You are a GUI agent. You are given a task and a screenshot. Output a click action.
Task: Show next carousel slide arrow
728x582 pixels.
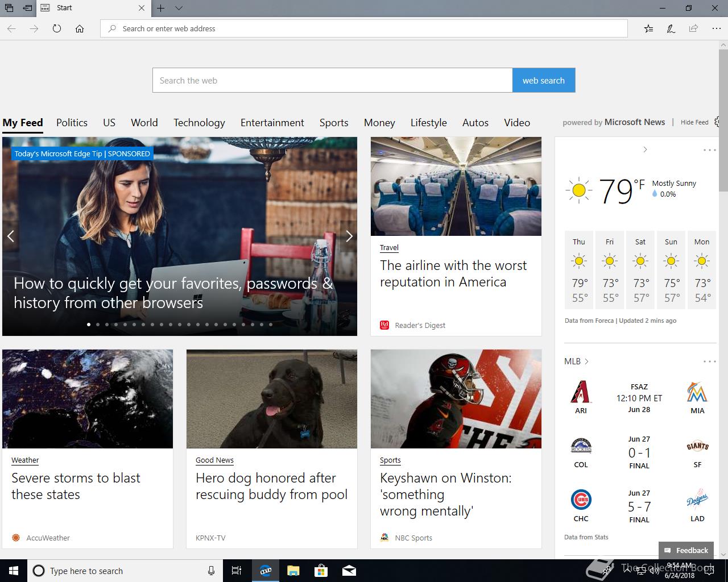349,236
